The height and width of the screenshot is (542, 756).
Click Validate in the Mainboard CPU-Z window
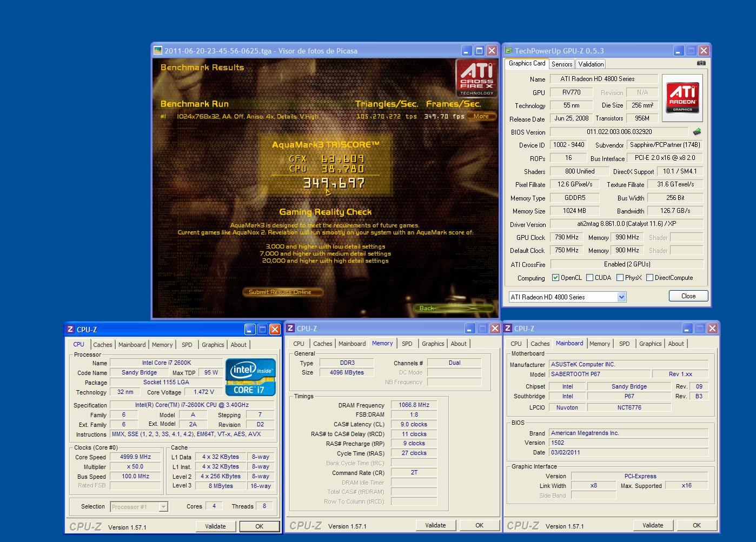[653, 525]
